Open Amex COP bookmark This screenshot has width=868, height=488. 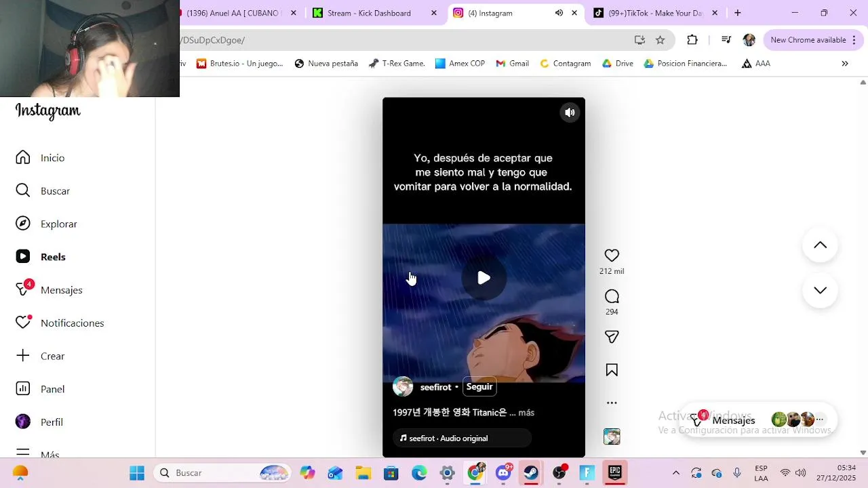point(460,64)
